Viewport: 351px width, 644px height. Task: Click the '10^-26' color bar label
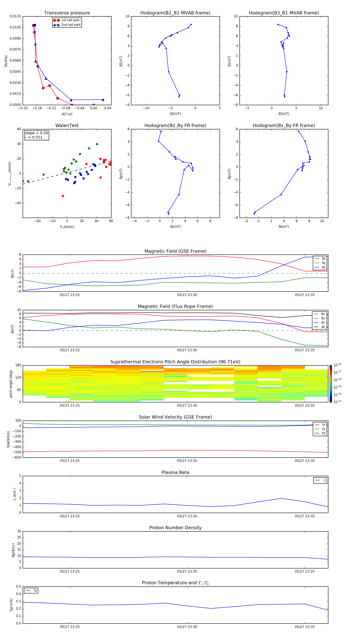[x=337, y=365]
